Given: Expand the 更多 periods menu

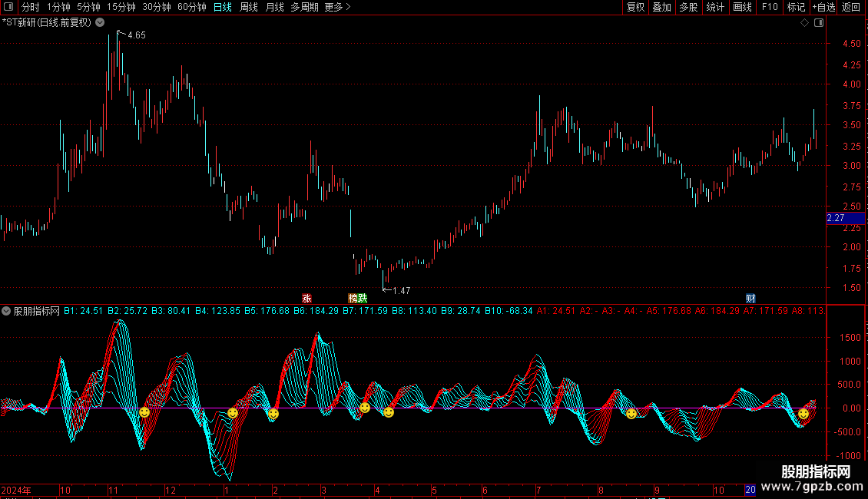Looking at the screenshot, I should (x=338, y=7).
